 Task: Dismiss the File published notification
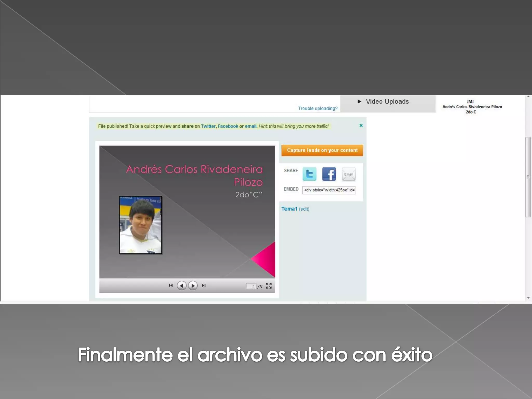click(361, 125)
